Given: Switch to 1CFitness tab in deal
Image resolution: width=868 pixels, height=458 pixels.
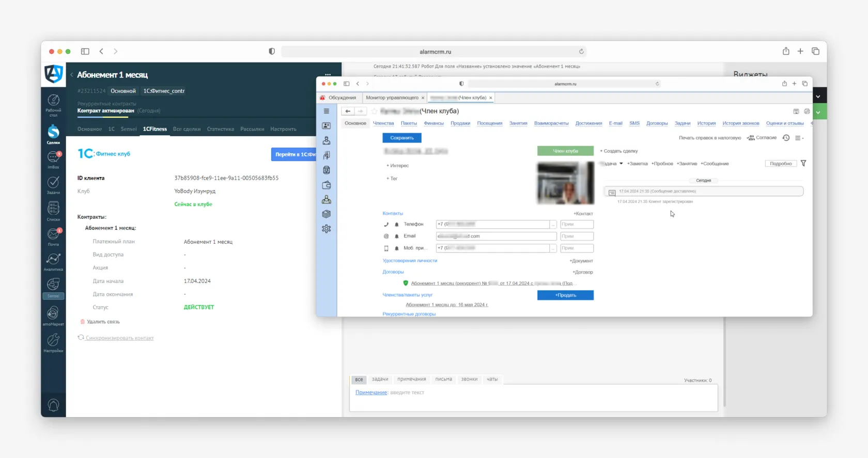Looking at the screenshot, I should (154, 129).
